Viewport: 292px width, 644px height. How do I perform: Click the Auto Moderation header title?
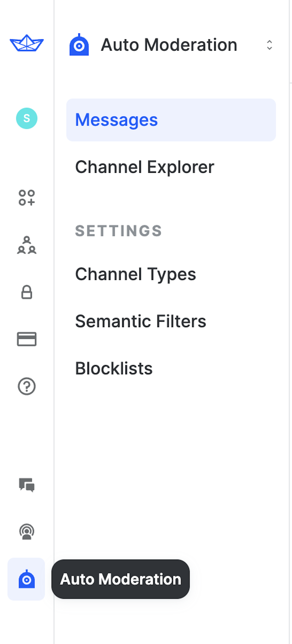(x=169, y=45)
